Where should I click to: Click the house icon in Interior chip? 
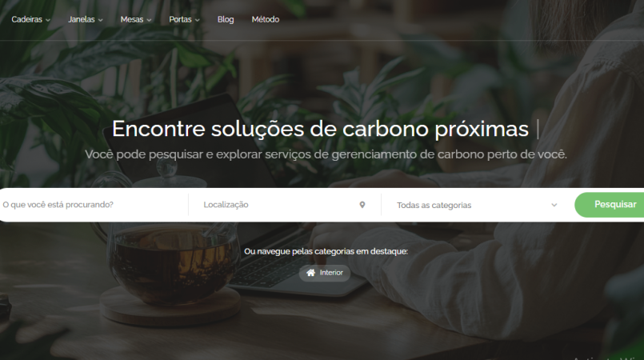tap(311, 273)
